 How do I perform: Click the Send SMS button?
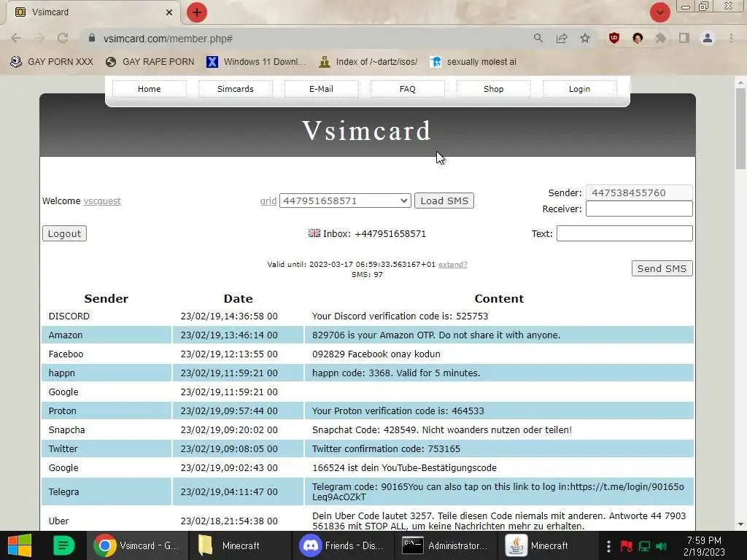coord(662,268)
